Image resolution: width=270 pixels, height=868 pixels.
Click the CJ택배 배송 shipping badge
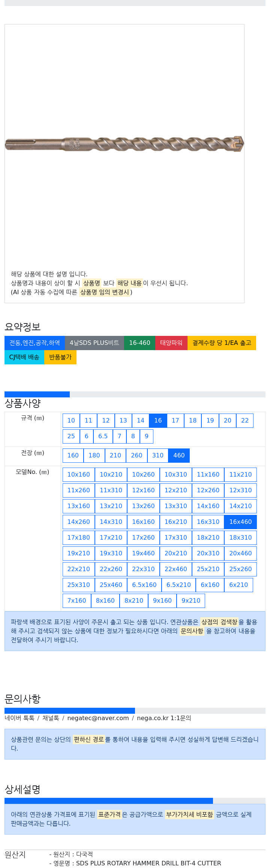click(24, 357)
